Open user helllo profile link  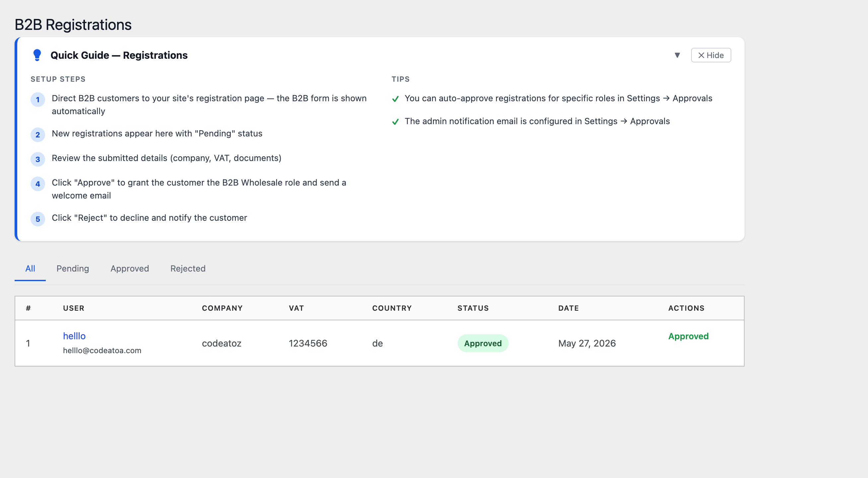[74, 336]
